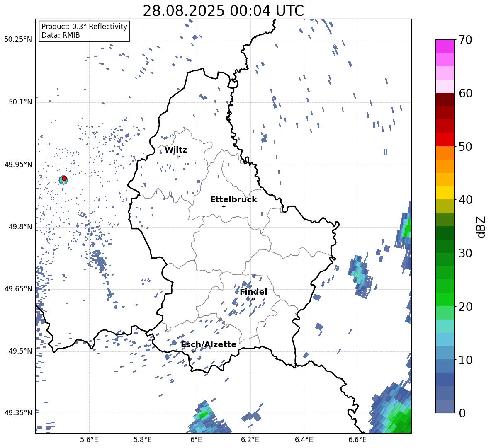
Task: Click the 49.95°N latitude label
Action: [18, 164]
